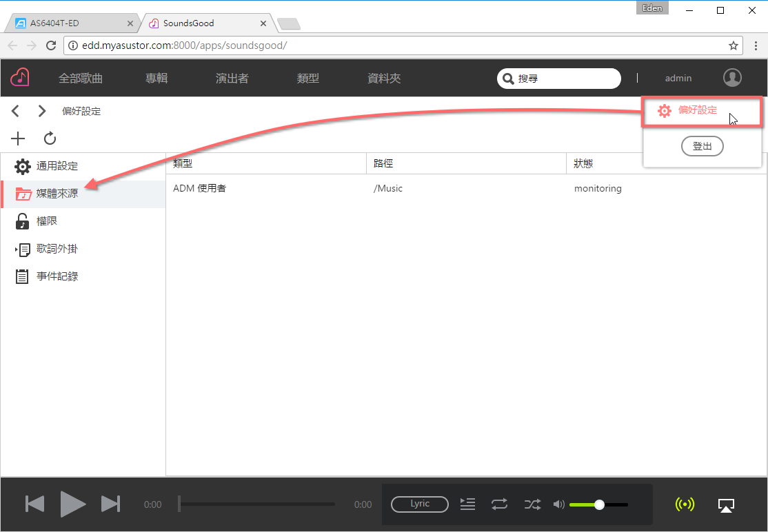Open 通用設定 general settings
Screen dimensions: 768x532
tap(83, 166)
